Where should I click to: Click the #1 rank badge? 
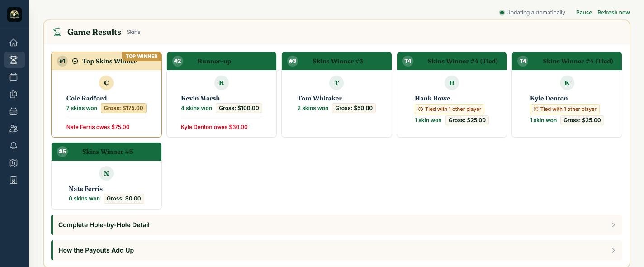click(x=62, y=61)
